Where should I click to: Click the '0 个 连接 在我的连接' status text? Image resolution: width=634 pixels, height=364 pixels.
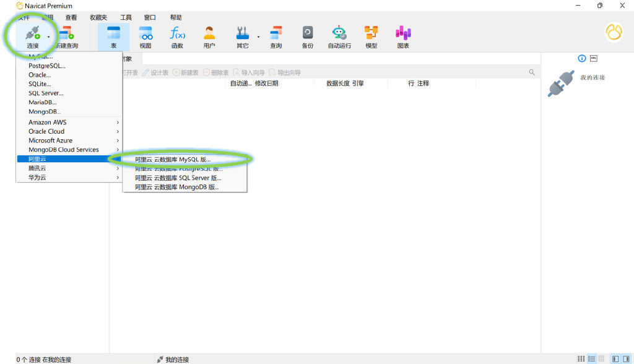point(44,360)
